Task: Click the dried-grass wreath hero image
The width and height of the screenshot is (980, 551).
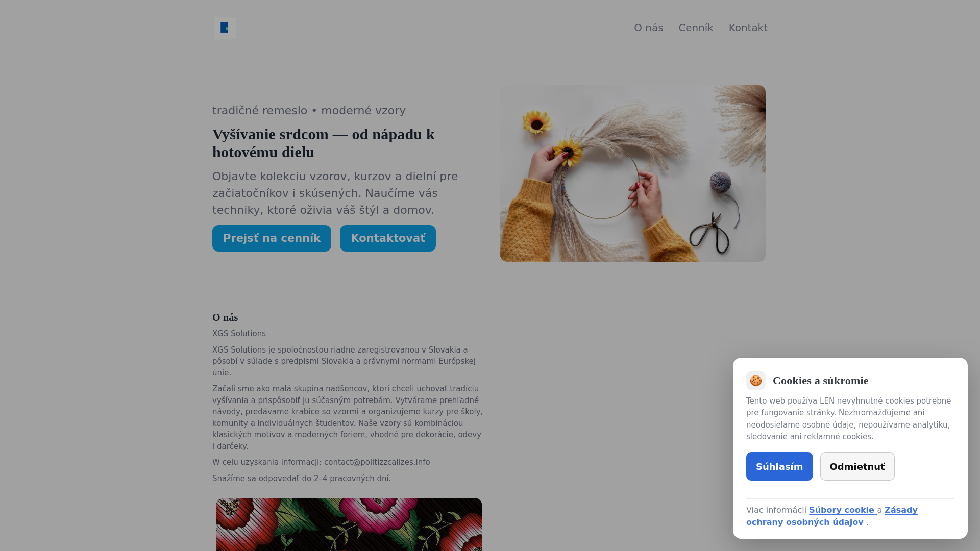Action: coord(633,173)
